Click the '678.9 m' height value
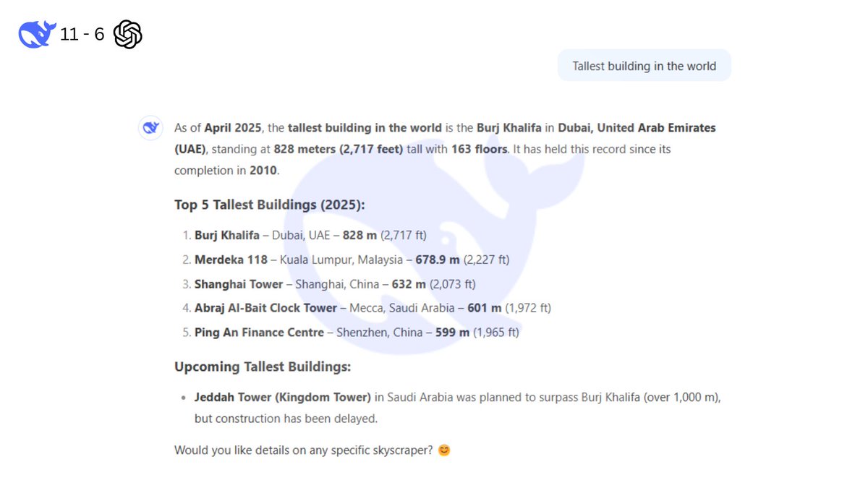 click(438, 260)
